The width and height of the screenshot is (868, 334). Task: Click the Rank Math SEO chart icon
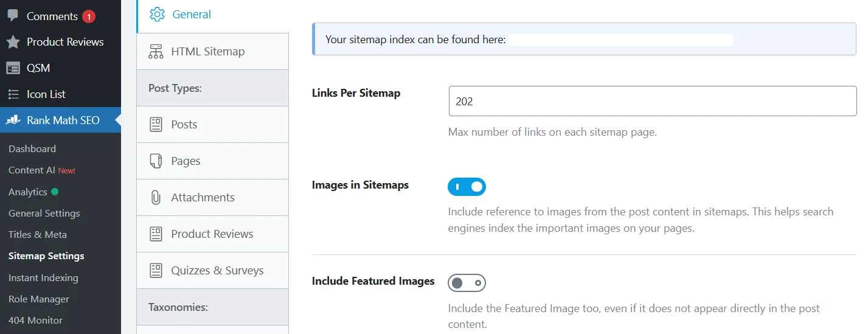[13, 120]
